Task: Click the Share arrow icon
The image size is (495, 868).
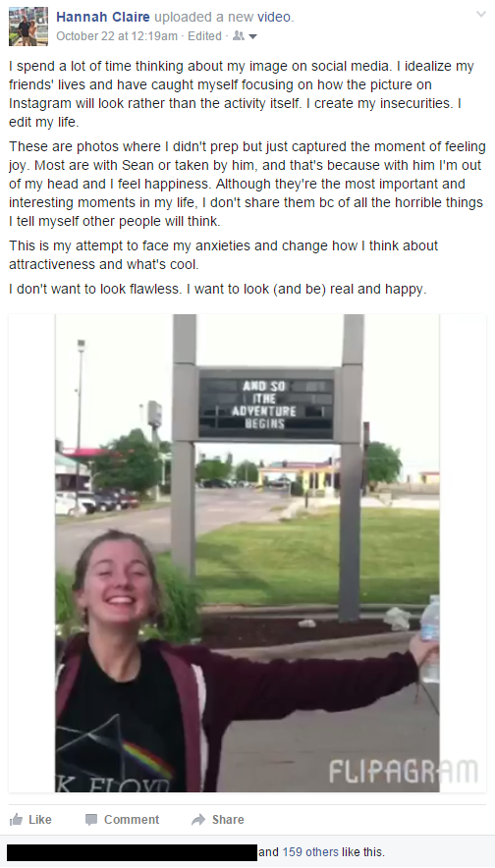Action: point(198,820)
